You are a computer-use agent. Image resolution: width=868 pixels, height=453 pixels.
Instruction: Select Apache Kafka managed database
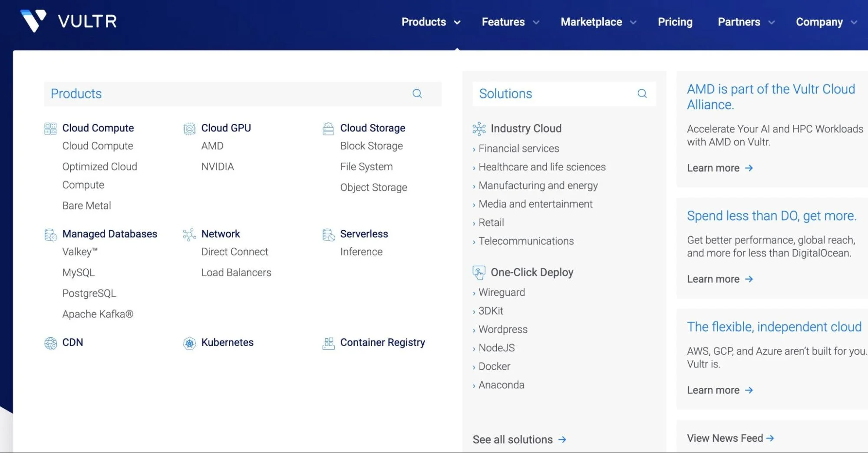(98, 314)
